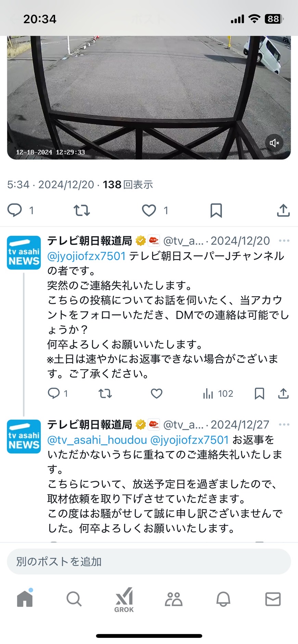Like the first テレビ朝日報道局 reply

pyautogui.click(x=157, y=394)
